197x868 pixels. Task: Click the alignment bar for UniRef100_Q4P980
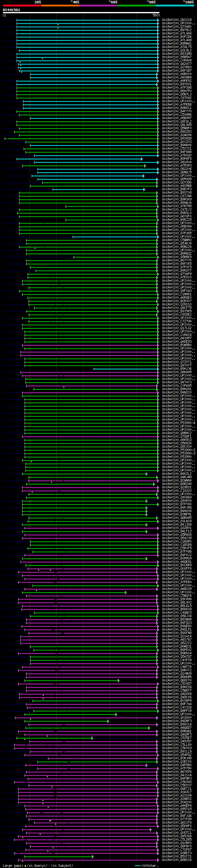87,765
